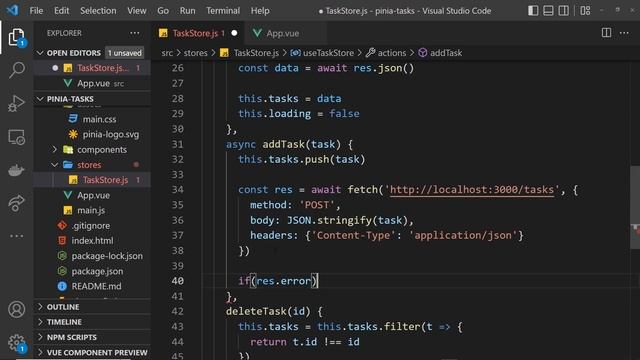The height and width of the screenshot is (360, 640).
Task: Open main.js in file tree
Action: point(92,211)
